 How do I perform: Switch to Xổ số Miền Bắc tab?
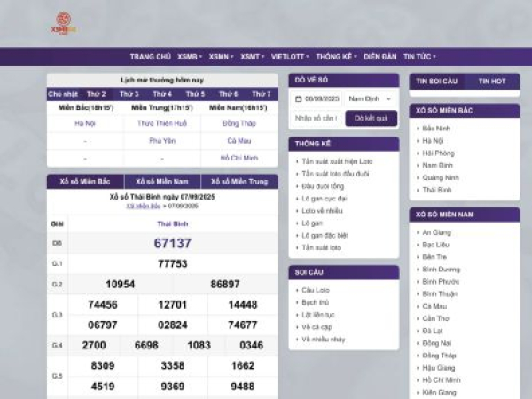click(85, 182)
